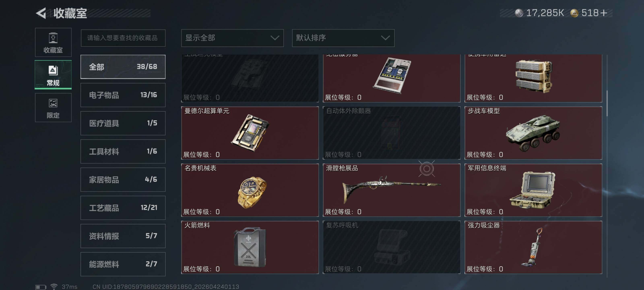The height and width of the screenshot is (290, 644).
Task: Open the 工艺藏品 12/21 category
Action: click(x=123, y=208)
